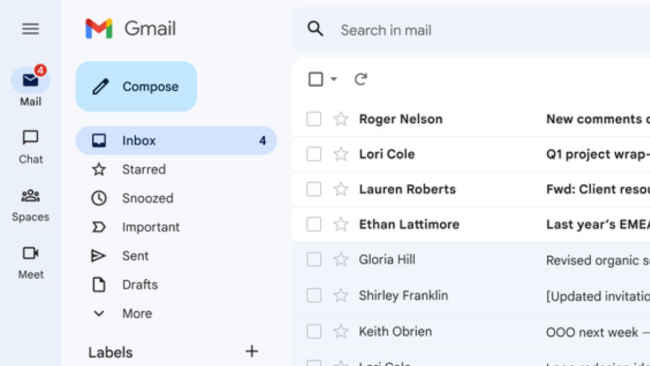Click the search magnifier icon
This screenshot has width=650, height=366.
click(315, 29)
